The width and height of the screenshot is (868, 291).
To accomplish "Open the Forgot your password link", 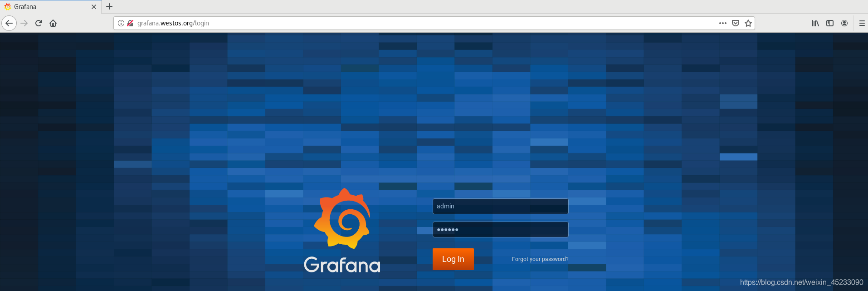I will pos(540,259).
